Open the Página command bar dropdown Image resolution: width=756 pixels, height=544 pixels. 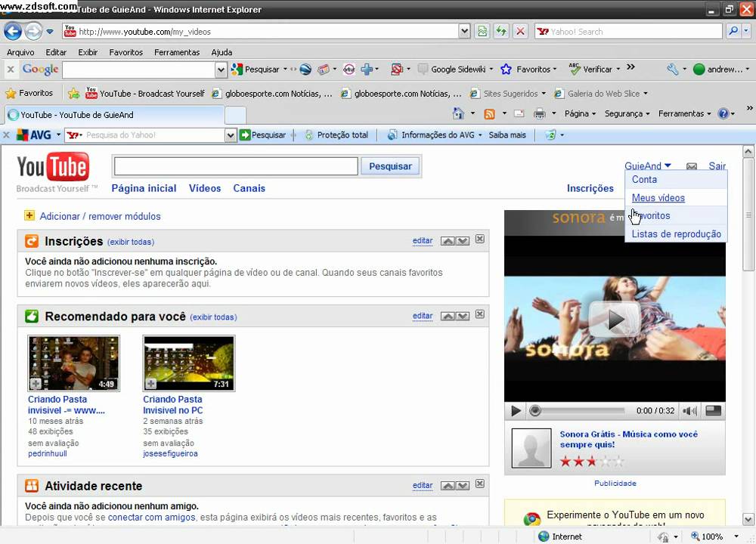(581, 114)
